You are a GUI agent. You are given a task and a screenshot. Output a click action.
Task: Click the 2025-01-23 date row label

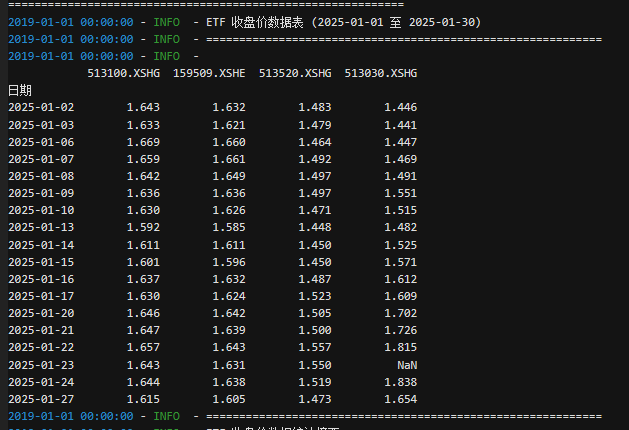[x=41, y=365]
